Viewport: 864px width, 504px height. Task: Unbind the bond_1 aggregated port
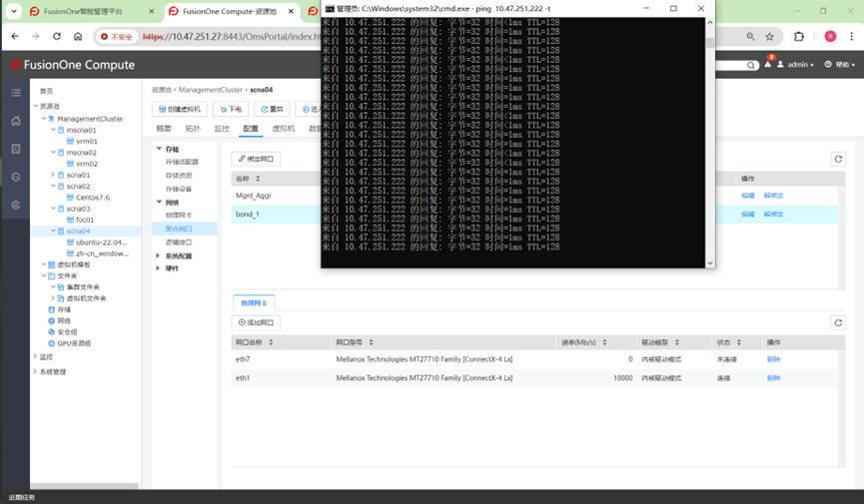point(774,214)
